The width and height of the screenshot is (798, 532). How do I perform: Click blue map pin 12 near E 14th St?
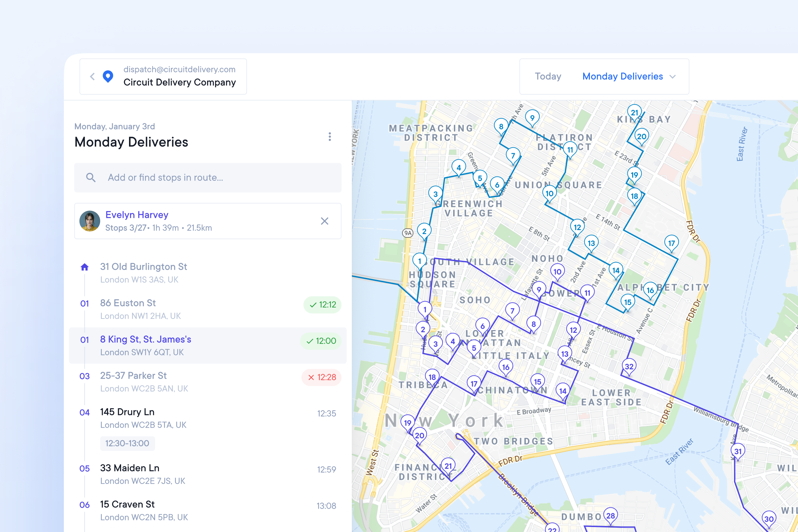(x=578, y=227)
